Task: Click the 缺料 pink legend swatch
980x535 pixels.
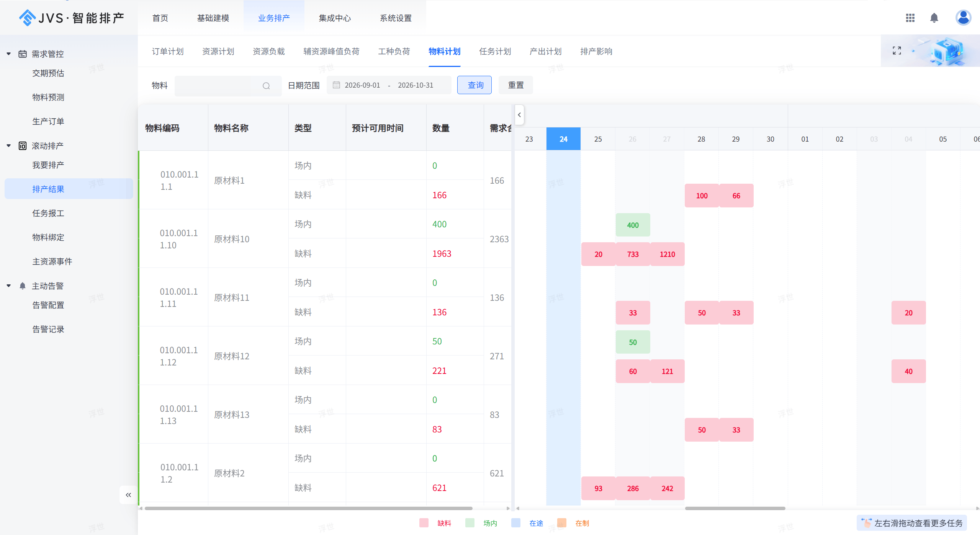Action: pyautogui.click(x=424, y=523)
